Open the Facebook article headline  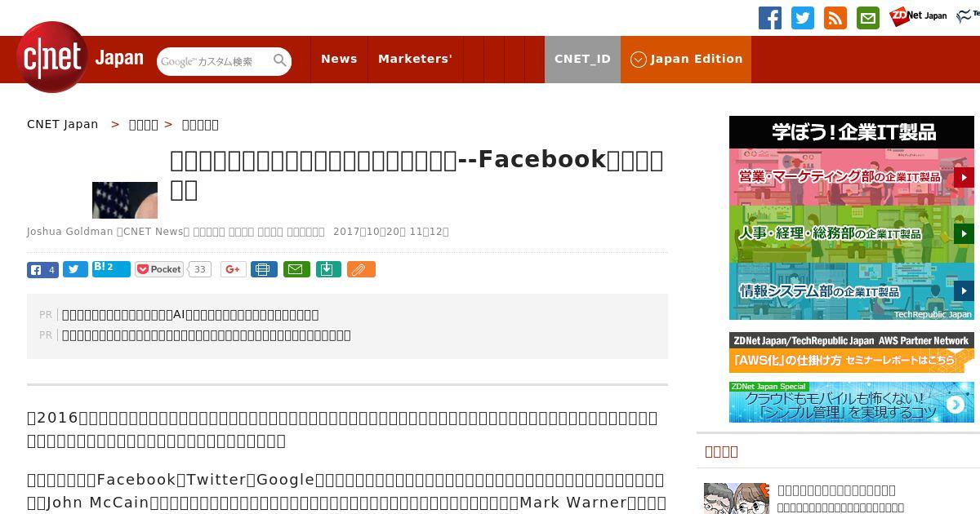(416, 174)
